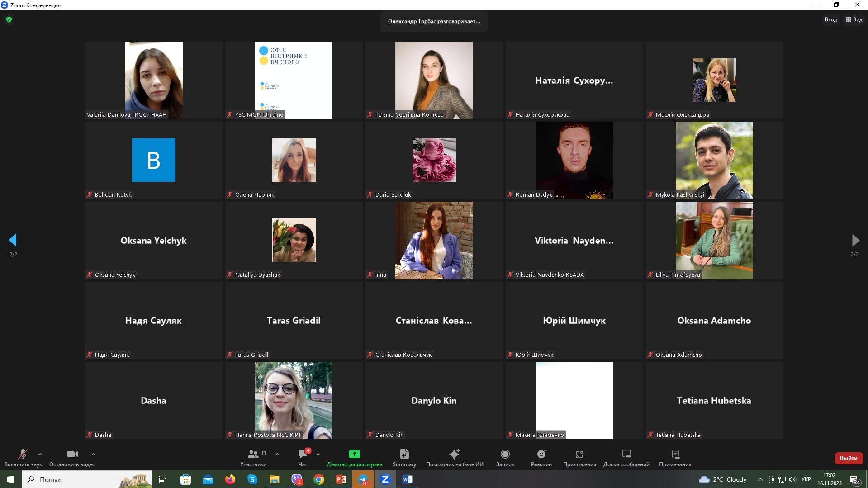Screen dimensions: 868x488
Task: Start screen sharing with green share icon
Action: (x=354, y=454)
